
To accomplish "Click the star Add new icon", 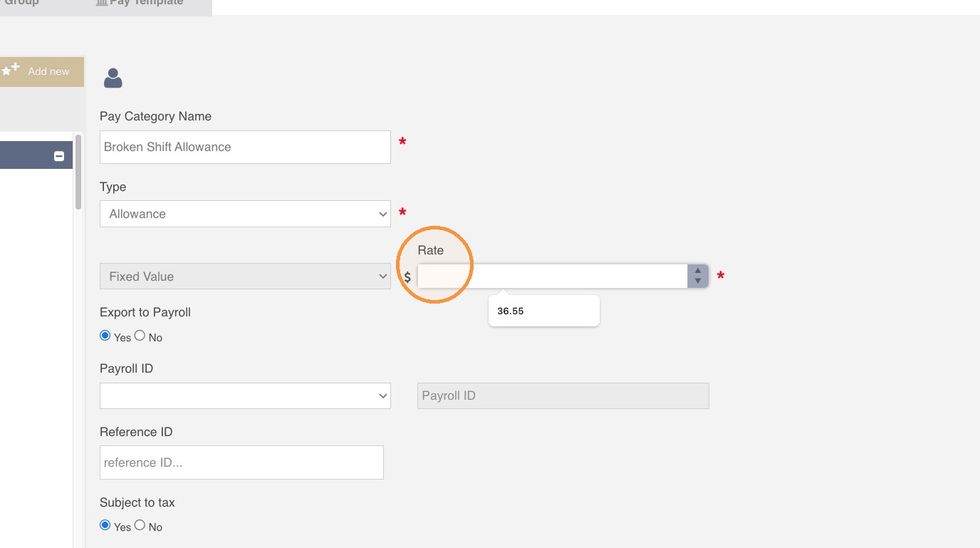I will [x=11, y=70].
